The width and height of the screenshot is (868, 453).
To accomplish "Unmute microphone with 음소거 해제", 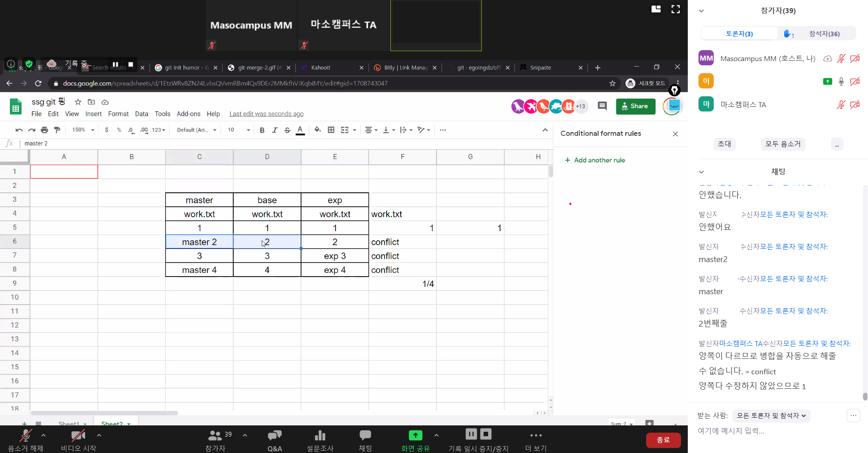I will pyautogui.click(x=25, y=440).
